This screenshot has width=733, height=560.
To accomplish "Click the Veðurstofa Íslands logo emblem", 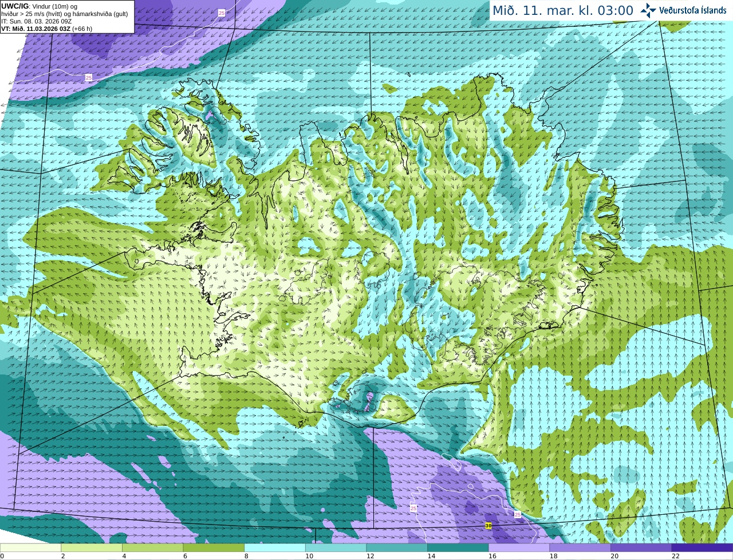I will pyautogui.click(x=648, y=10).
